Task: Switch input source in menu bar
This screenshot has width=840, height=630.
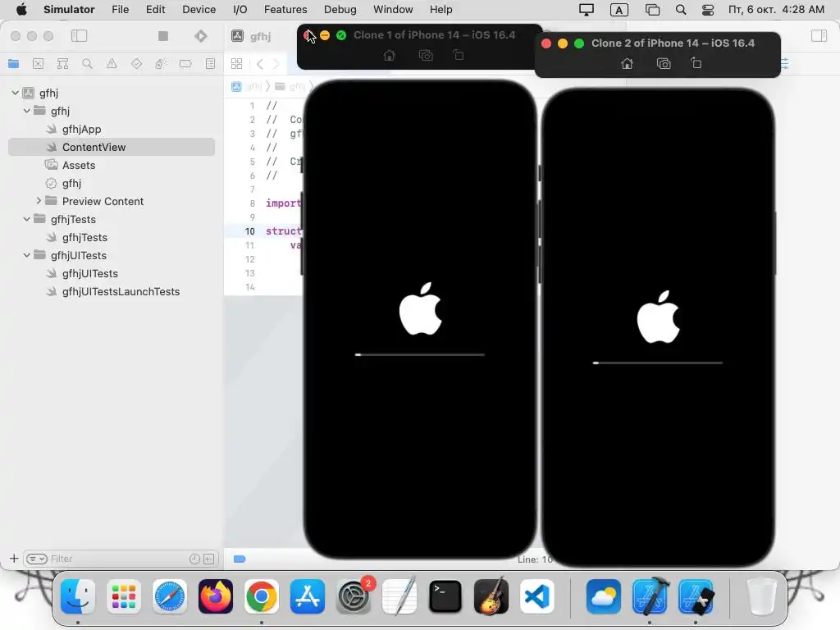Action: 619,10
